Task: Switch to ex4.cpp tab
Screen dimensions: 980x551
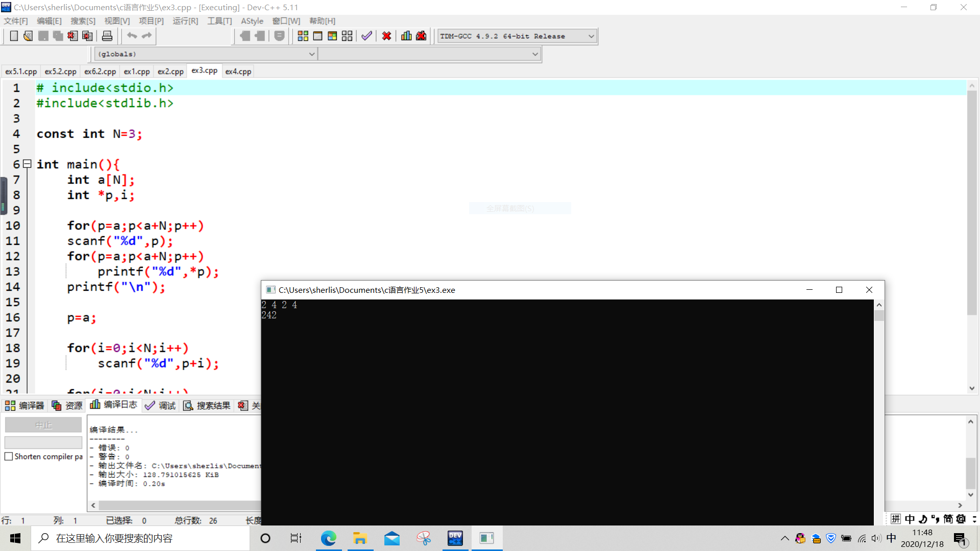Action: 238,71
